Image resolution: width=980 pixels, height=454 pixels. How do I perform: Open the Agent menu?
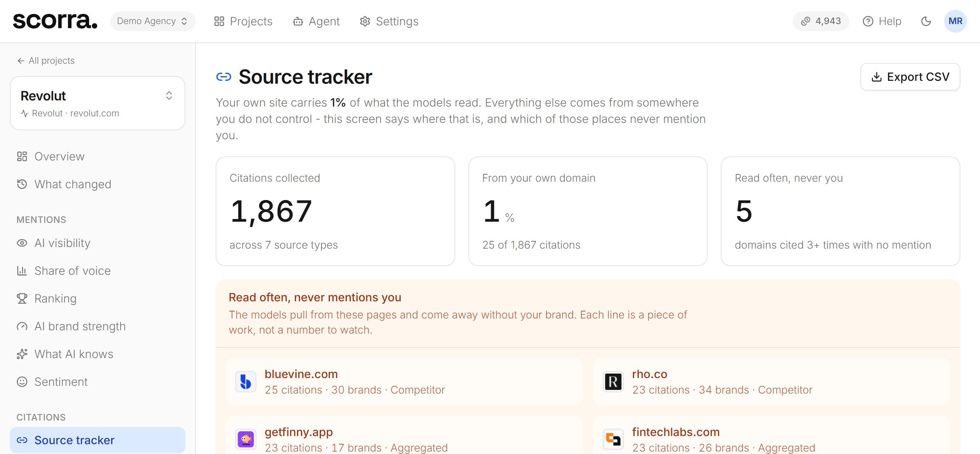point(316,21)
